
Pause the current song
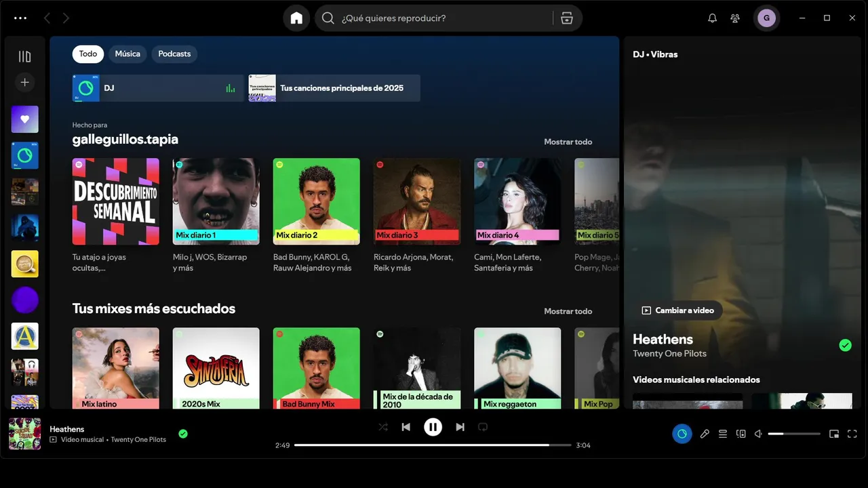(433, 427)
